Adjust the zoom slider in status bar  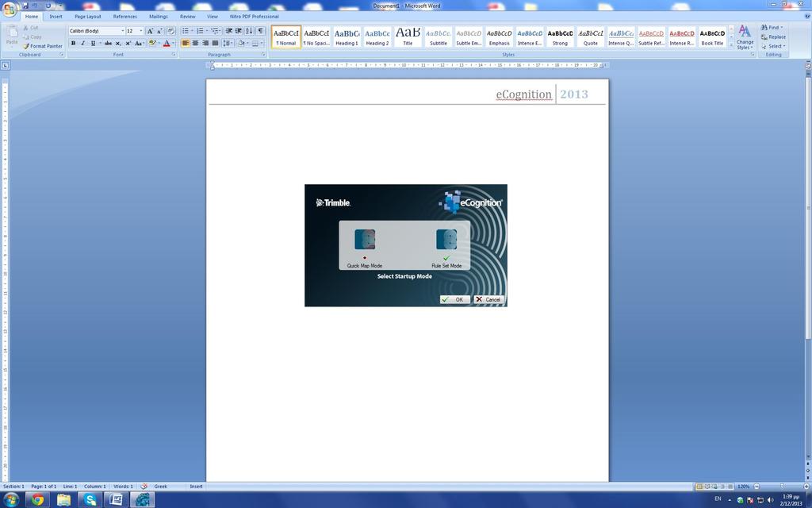pos(781,487)
